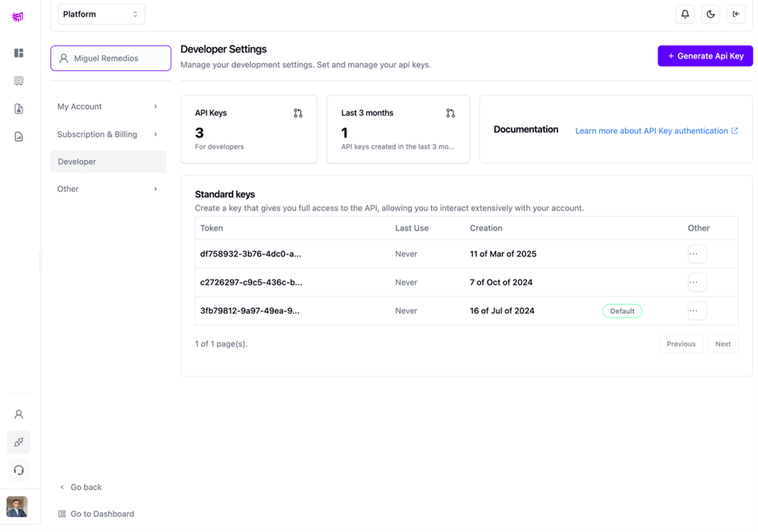Open notifications bell

point(685,14)
